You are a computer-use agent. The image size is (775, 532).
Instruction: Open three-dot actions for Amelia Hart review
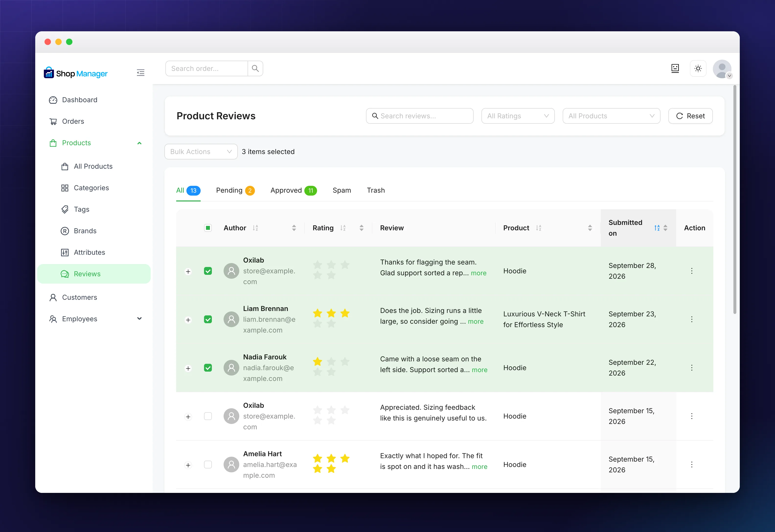click(692, 465)
